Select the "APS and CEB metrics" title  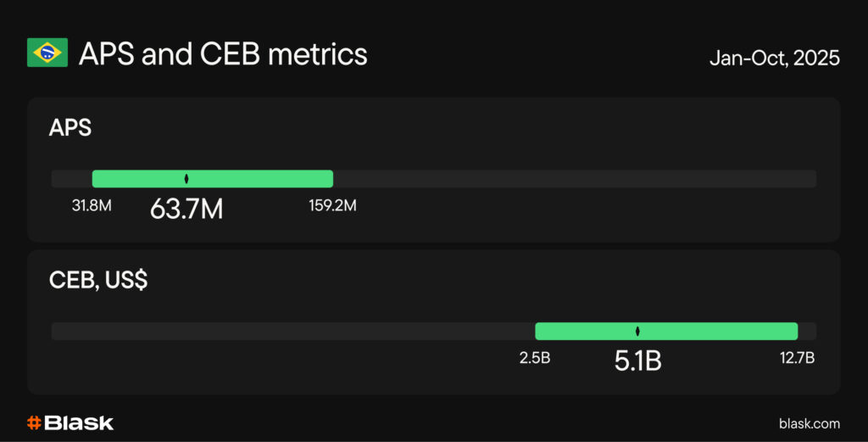(x=223, y=55)
